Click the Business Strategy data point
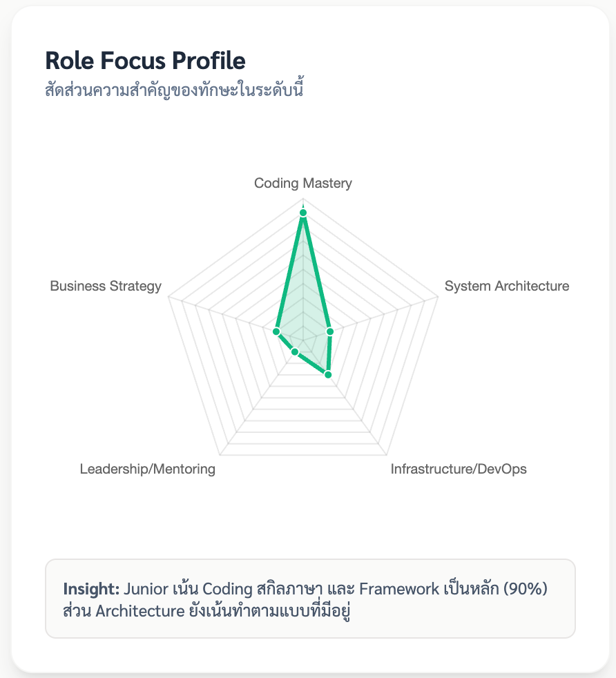Image resolution: width=616 pixels, height=678 pixels. point(276,333)
